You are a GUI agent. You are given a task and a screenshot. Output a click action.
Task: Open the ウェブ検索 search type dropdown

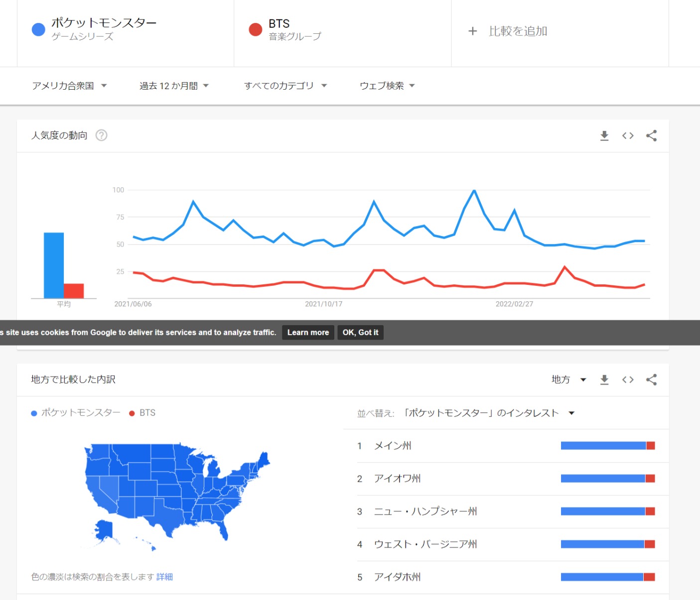point(387,86)
